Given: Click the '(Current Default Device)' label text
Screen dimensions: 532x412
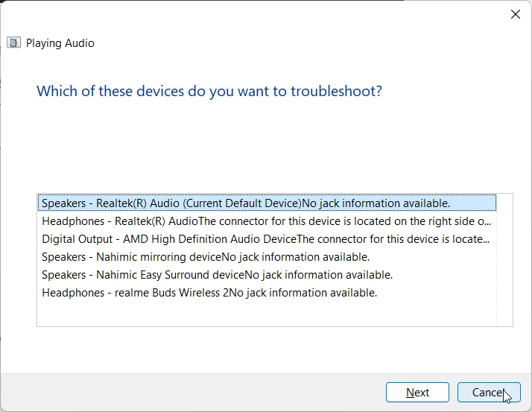Looking at the screenshot, I should [242, 203].
